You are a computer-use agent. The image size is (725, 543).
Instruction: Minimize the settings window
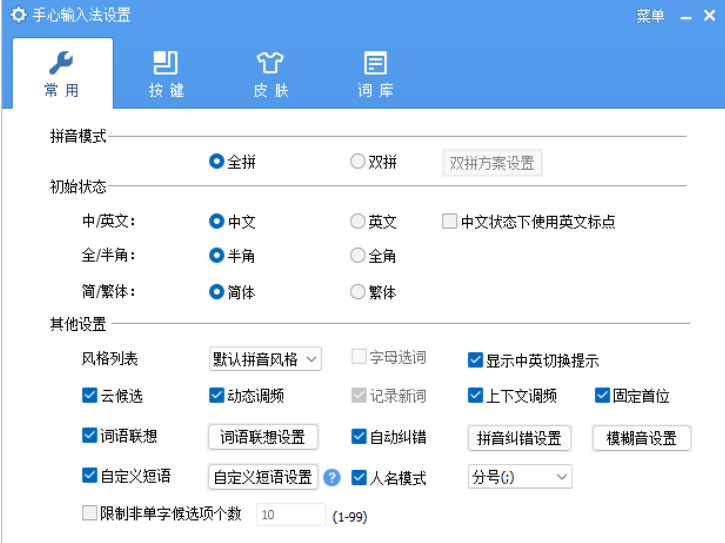click(x=685, y=17)
